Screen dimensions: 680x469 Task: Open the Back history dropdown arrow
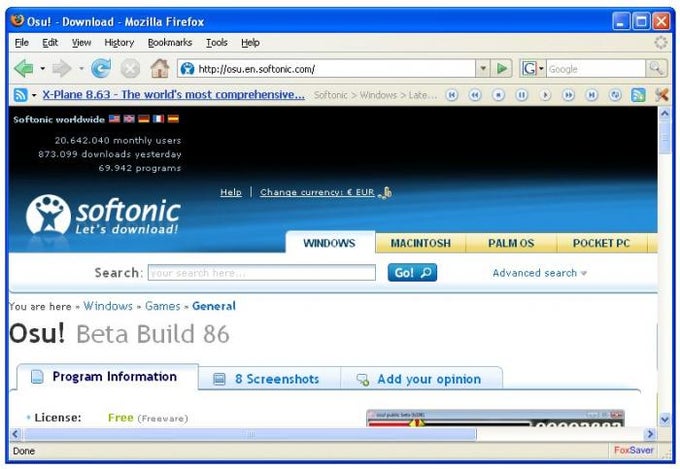(x=42, y=69)
